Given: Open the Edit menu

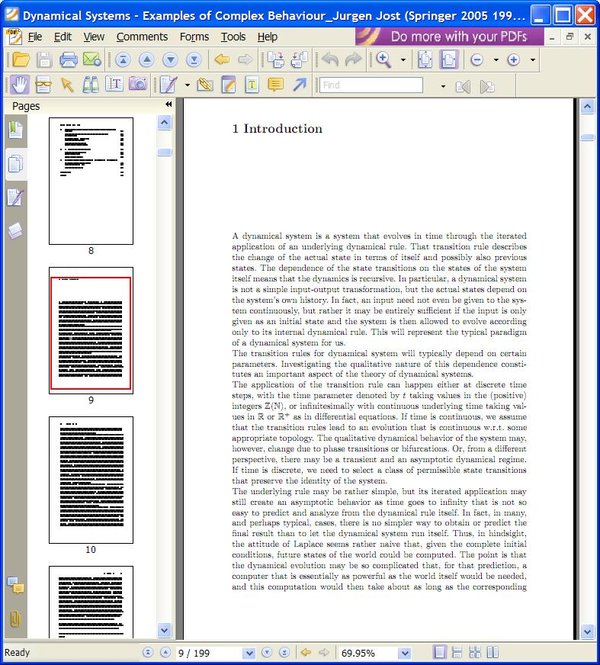Looking at the screenshot, I should 63,37.
